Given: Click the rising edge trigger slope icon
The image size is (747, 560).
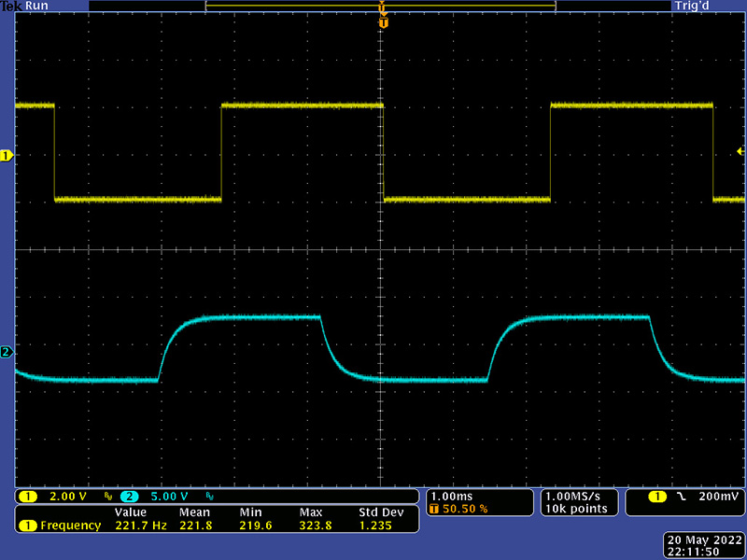Looking at the screenshot, I should (684, 496).
